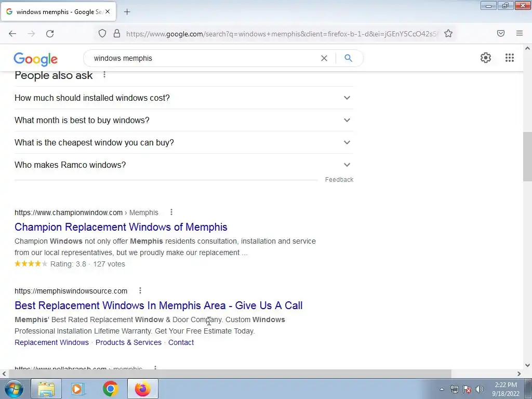Open Best Replacement Windows In Memphis Area result
Viewport: 532px width, 399px height.
tap(158, 305)
